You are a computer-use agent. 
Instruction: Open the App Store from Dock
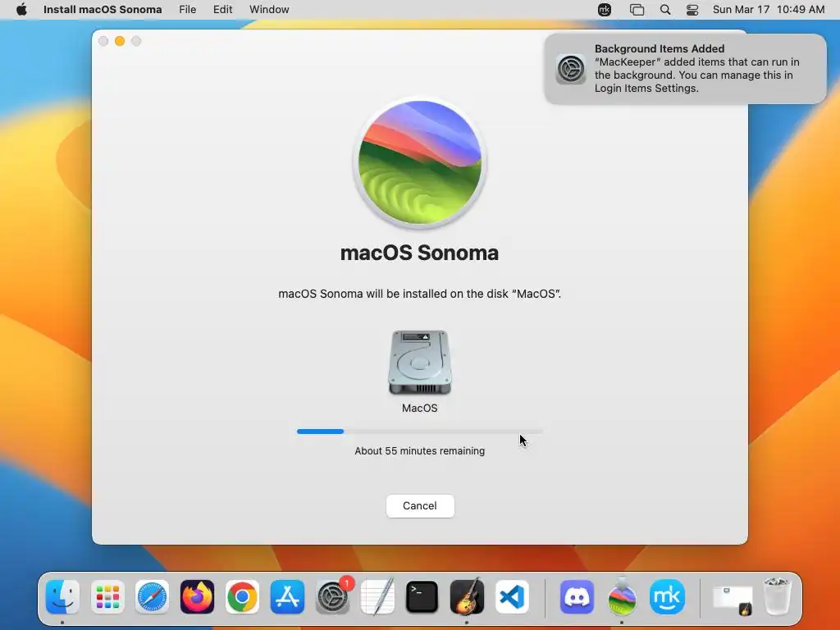pyautogui.click(x=287, y=597)
